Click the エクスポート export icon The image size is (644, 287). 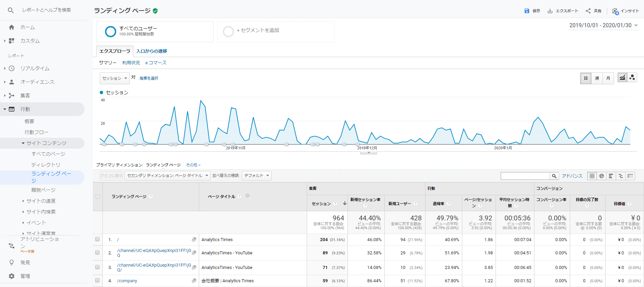tap(550, 11)
